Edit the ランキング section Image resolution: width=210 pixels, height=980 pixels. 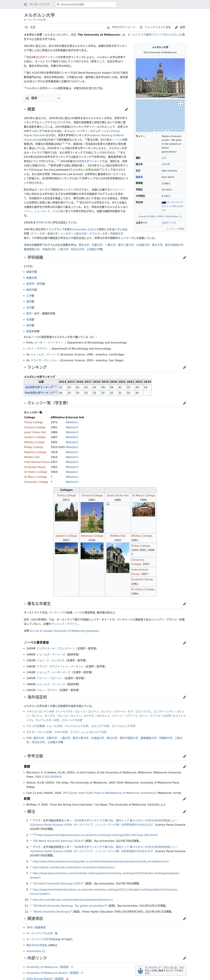(184, 367)
